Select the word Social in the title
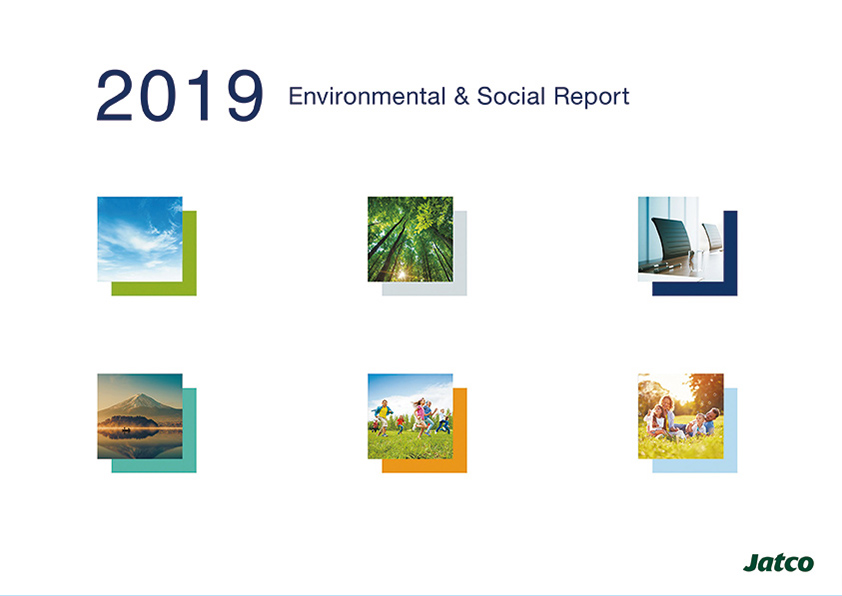This screenshot has width=842, height=596. tap(512, 97)
